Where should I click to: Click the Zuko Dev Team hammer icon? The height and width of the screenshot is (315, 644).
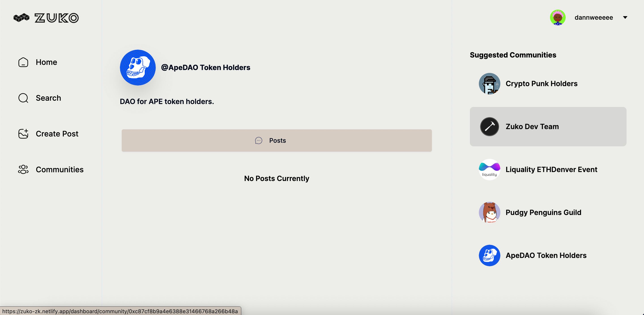click(x=490, y=126)
